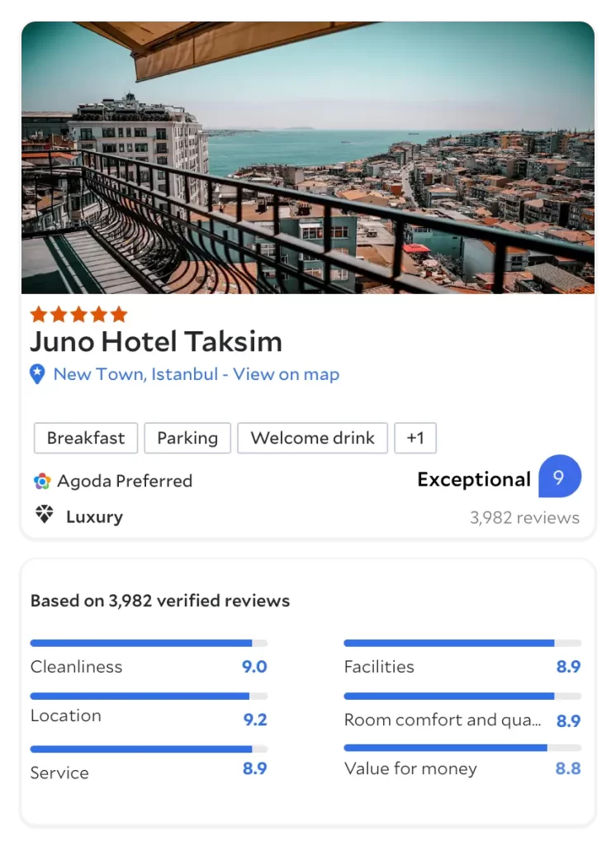The image size is (616, 846).
Task: Click the Location rating bar
Action: (x=149, y=696)
